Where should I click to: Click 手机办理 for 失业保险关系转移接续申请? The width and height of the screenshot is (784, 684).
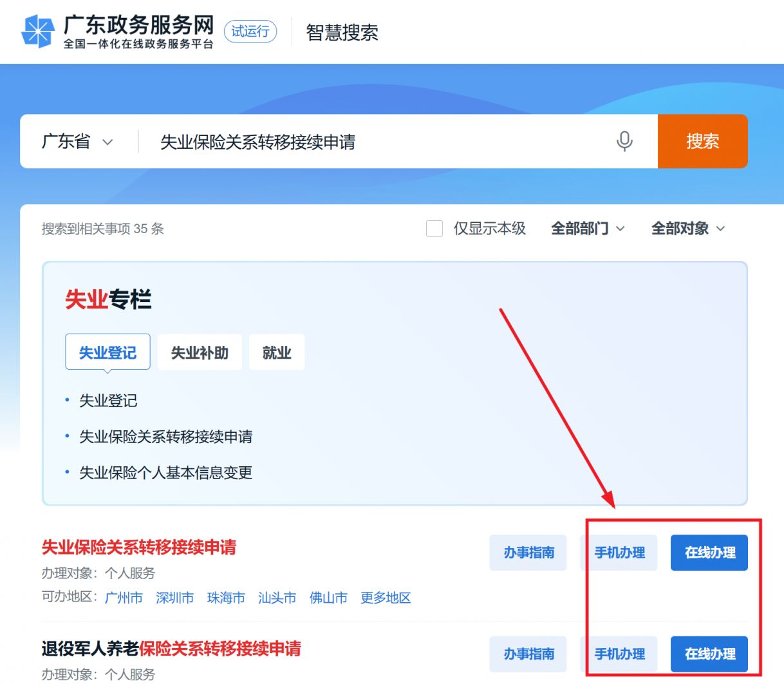point(619,553)
